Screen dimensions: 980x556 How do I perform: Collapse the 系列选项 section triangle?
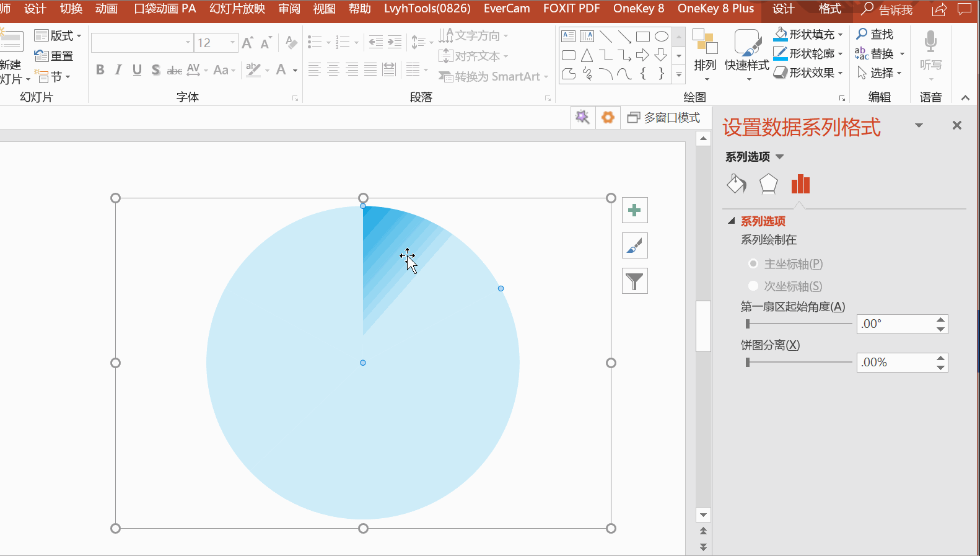click(x=732, y=221)
